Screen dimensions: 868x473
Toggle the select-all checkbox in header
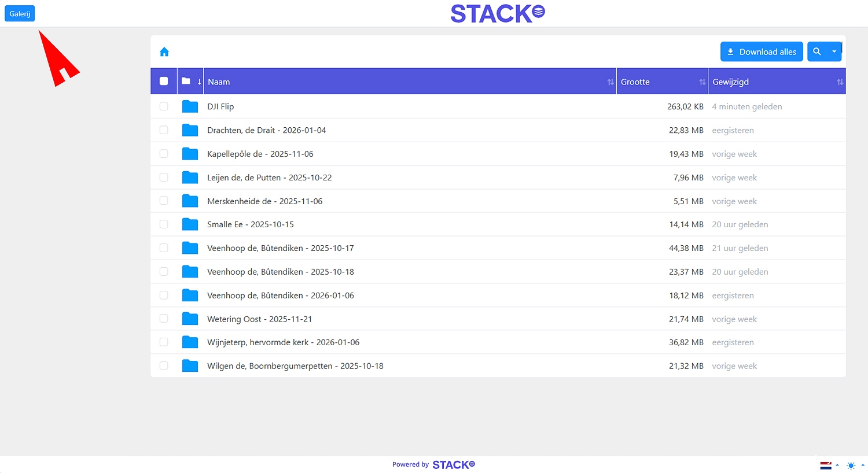click(x=164, y=82)
